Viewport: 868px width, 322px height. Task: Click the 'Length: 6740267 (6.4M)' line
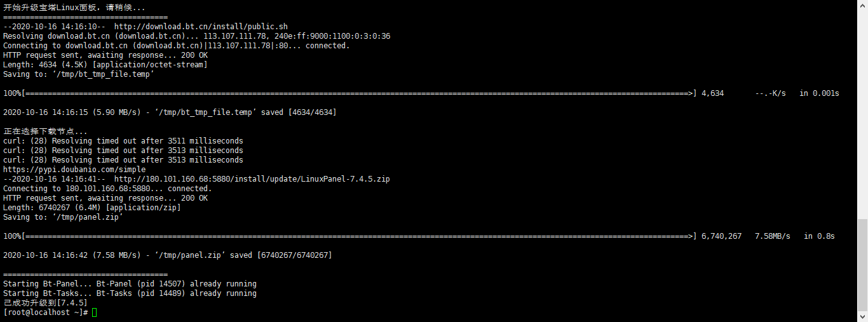click(92, 208)
